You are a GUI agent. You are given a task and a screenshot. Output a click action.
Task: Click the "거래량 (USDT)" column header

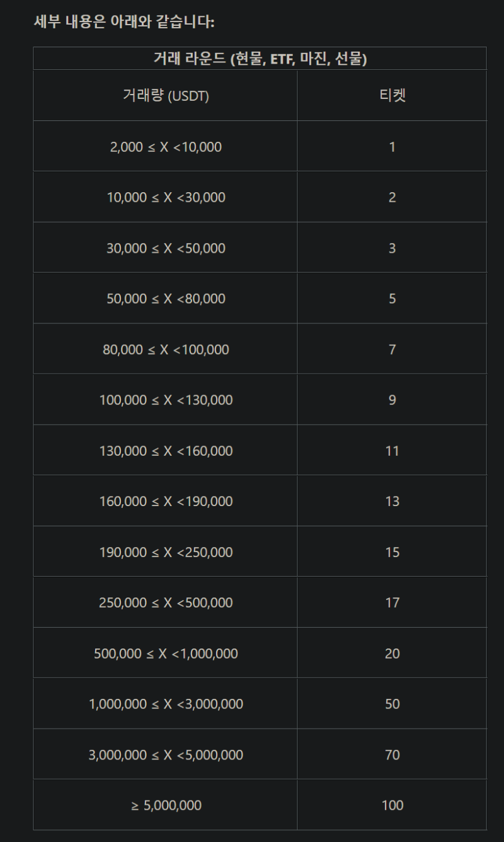166,96
